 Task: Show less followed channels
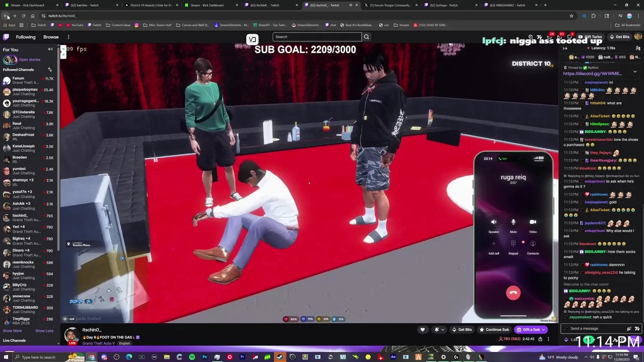coord(44,331)
